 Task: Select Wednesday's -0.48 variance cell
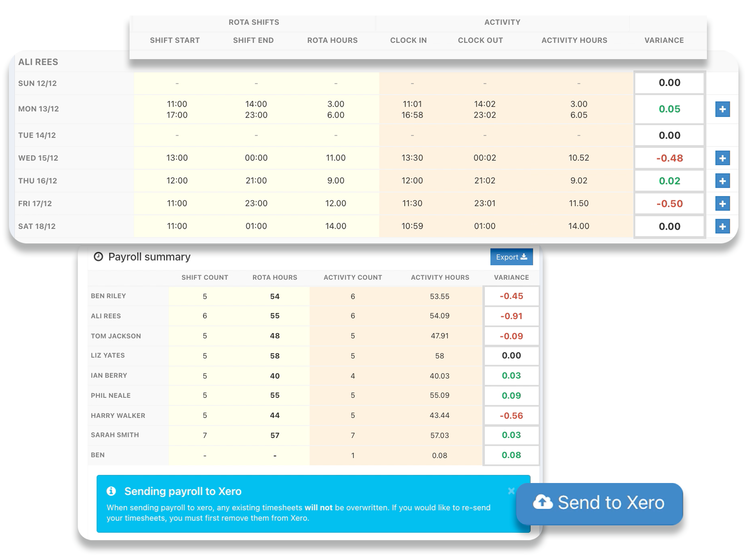click(668, 158)
